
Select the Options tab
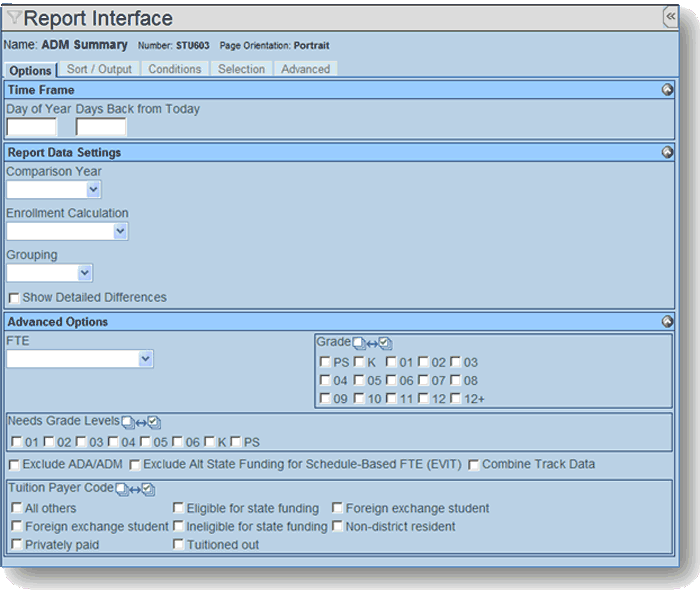click(30, 70)
